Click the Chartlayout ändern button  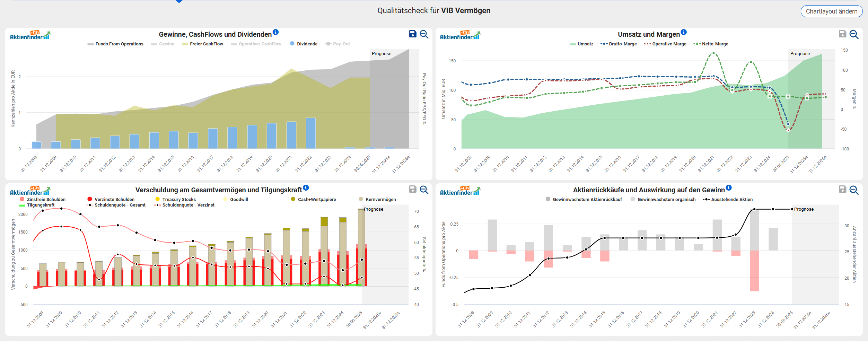click(x=831, y=11)
